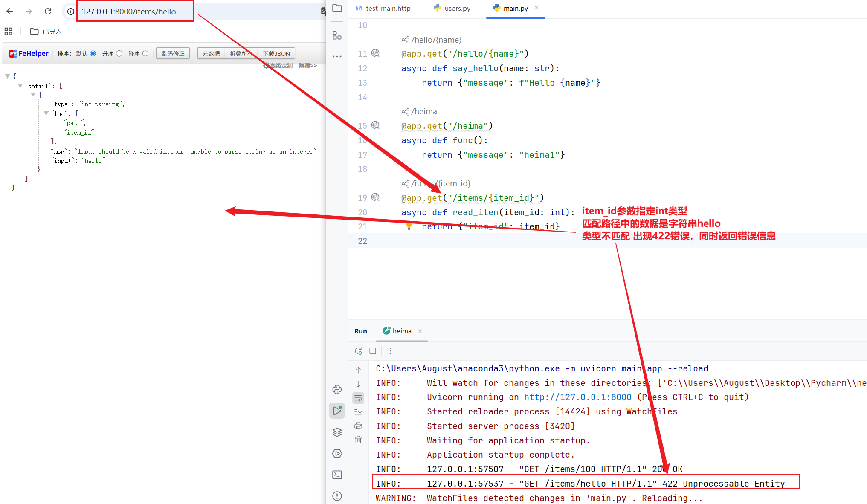Select the 升序 ascending sort radio
Screen dimensions: 867x504
(119, 54)
